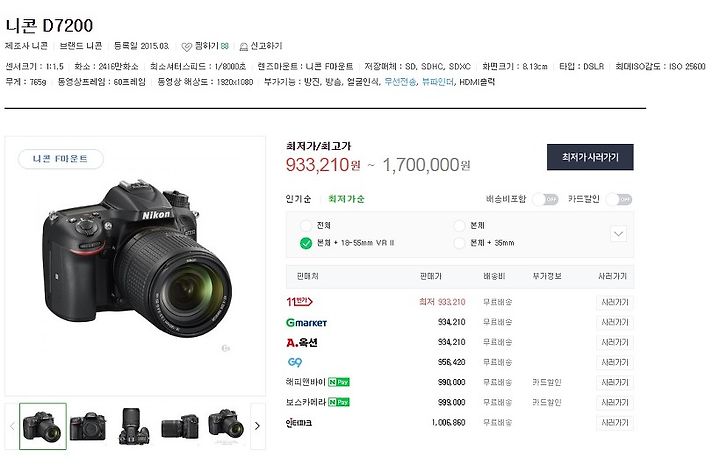Click the 최저 933,210 price

coord(442,302)
